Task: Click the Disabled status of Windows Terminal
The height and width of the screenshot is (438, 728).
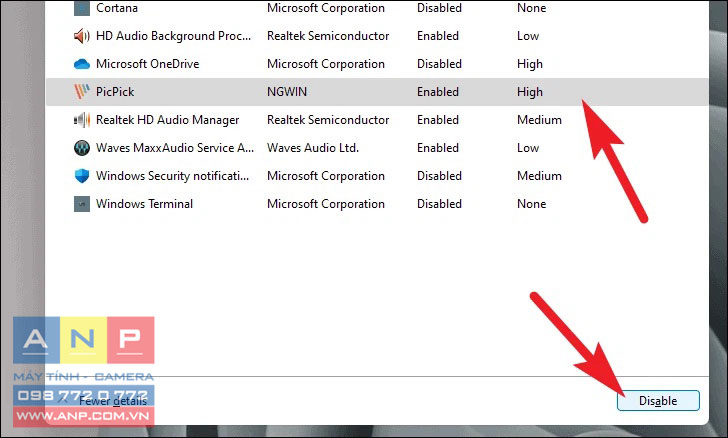Action: tap(439, 203)
